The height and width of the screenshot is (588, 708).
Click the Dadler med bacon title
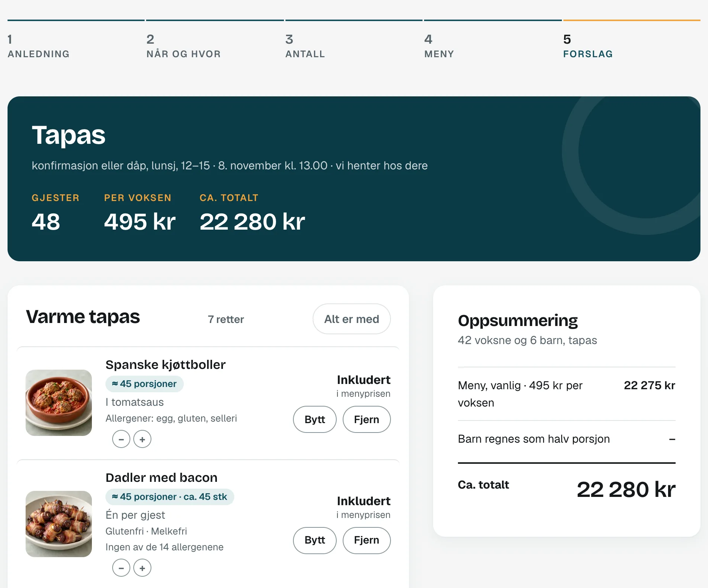(161, 477)
